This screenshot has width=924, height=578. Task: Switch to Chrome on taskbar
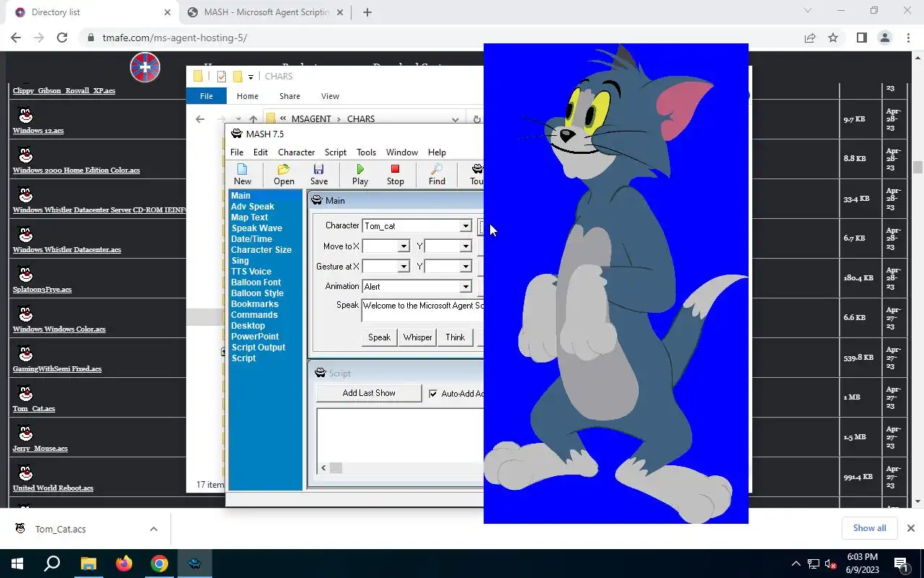point(159,564)
